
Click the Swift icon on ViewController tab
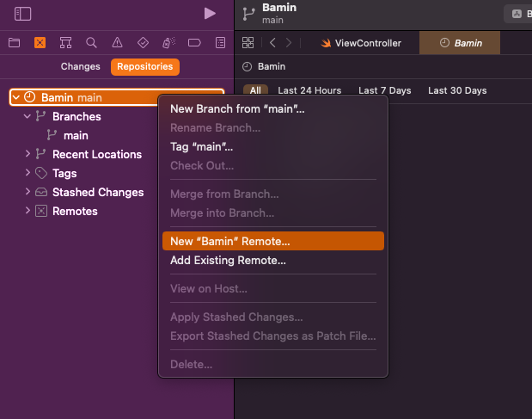(326, 43)
